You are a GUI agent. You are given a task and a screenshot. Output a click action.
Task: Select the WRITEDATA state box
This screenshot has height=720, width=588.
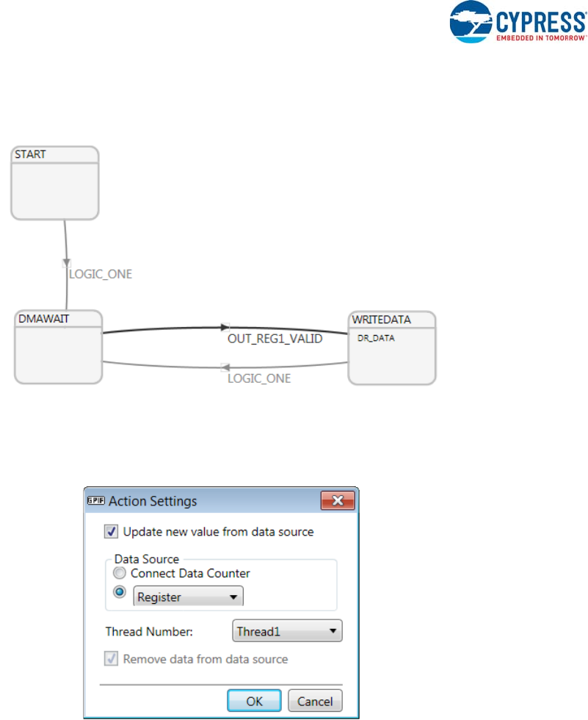392,348
